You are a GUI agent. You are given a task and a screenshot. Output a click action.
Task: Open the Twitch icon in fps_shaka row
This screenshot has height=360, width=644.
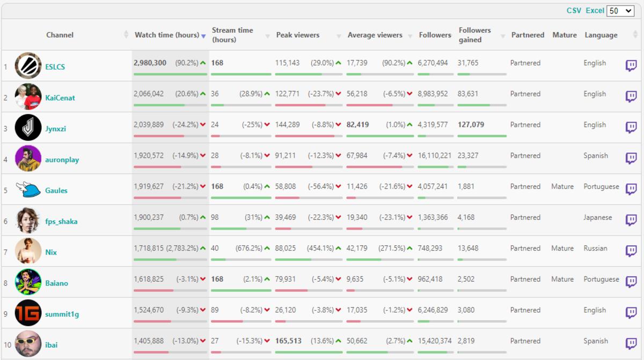(631, 221)
